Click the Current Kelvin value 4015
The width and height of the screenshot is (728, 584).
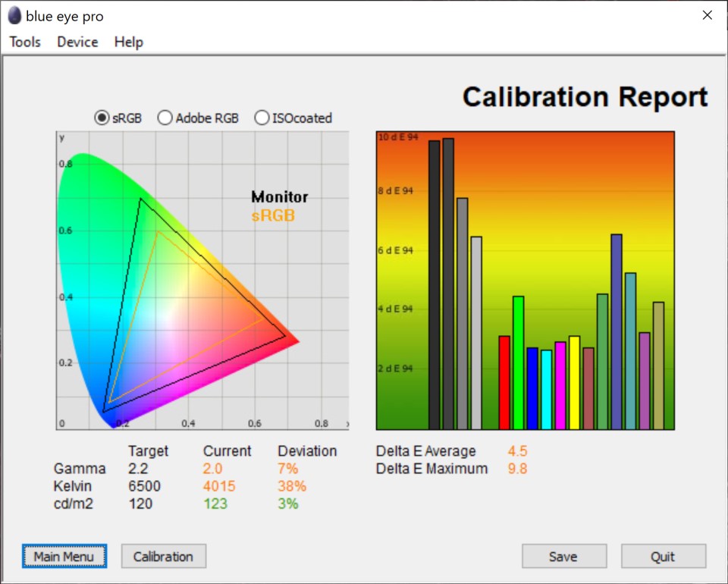[219, 486]
